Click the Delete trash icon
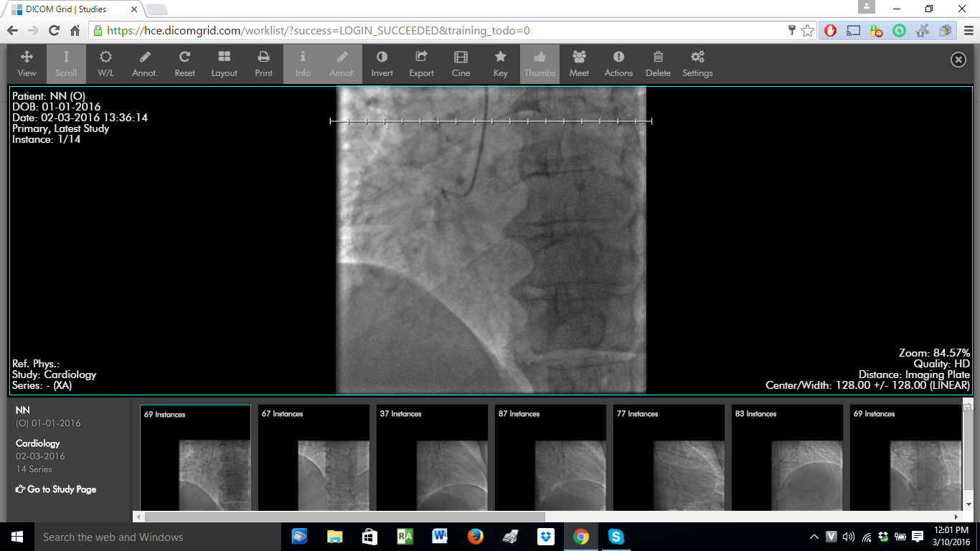980x551 pixels. [658, 64]
